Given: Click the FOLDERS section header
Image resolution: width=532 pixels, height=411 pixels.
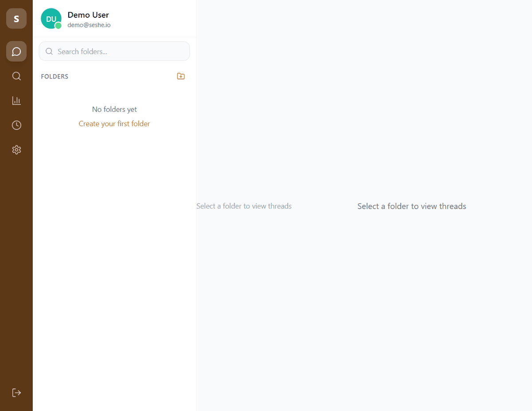Looking at the screenshot, I should (55, 77).
